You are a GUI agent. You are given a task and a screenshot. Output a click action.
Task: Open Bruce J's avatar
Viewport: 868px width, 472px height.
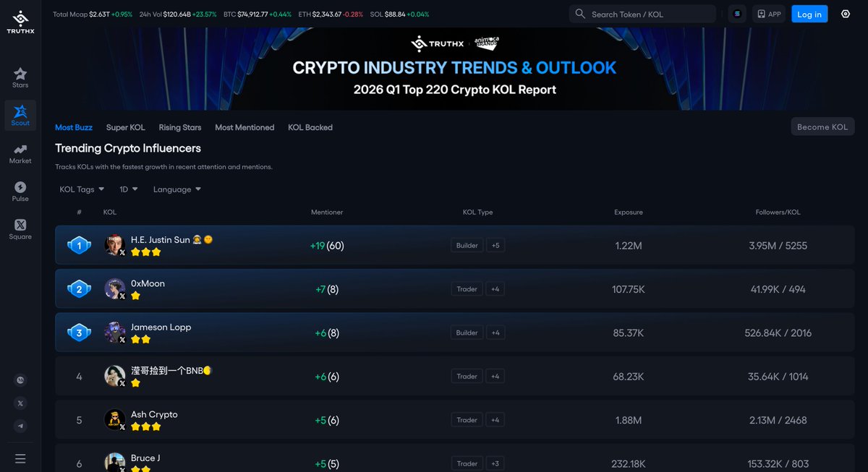[x=114, y=463]
